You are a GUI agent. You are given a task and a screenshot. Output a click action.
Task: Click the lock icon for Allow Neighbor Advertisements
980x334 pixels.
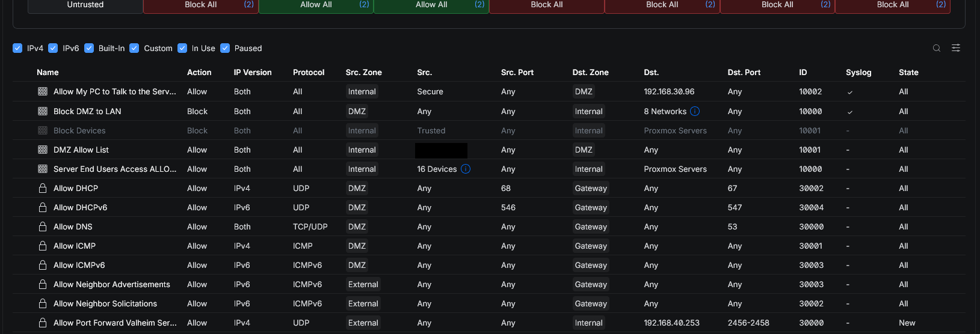click(43, 284)
